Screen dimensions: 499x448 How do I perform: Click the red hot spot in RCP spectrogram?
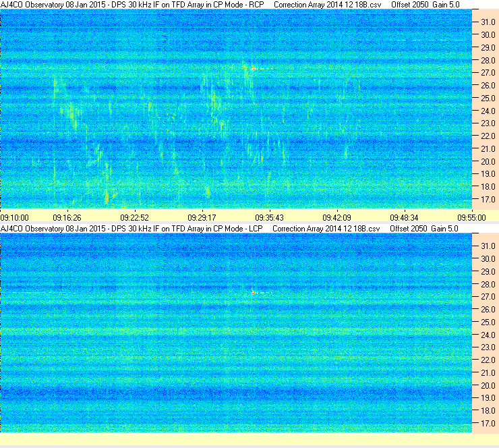point(254,68)
